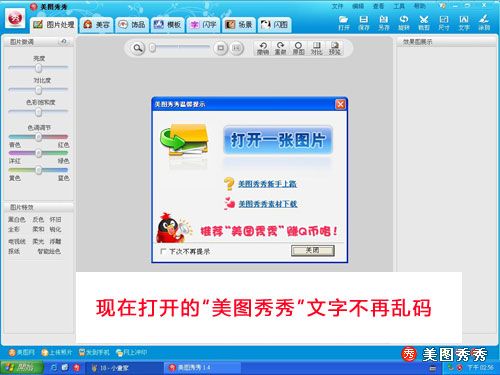Screen dimensions: 500x375
Task: Click the 色彩饱和度 saturation slider handle
Action: (39, 112)
